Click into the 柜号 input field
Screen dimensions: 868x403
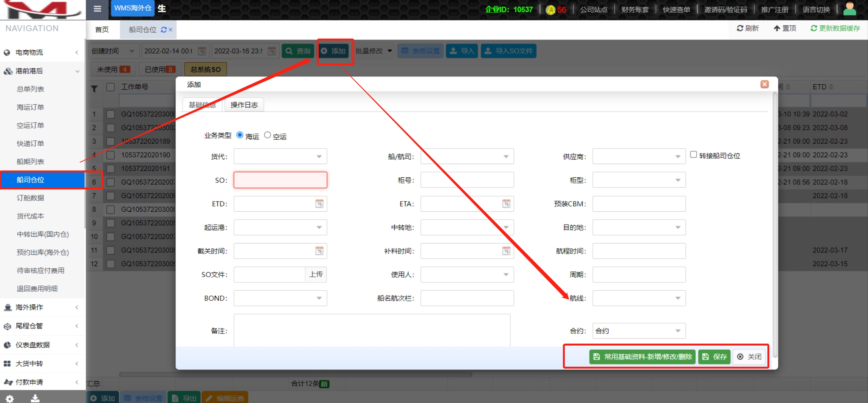(467, 180)
